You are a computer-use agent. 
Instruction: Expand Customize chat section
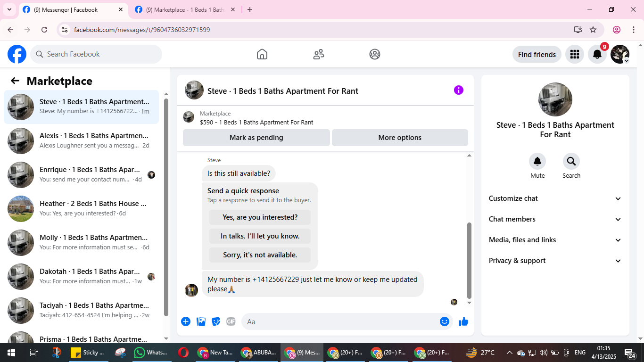555,198
